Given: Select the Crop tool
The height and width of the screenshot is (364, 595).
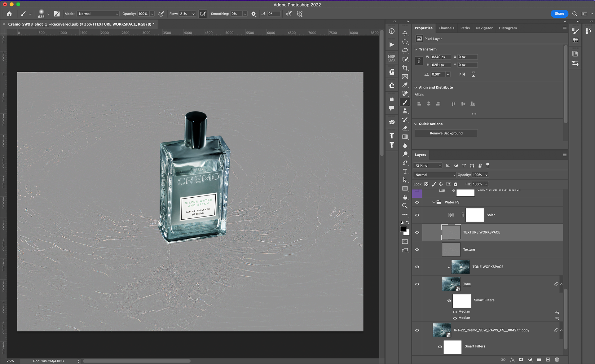Looking at the screenshot, I should (x=405, y=68).
